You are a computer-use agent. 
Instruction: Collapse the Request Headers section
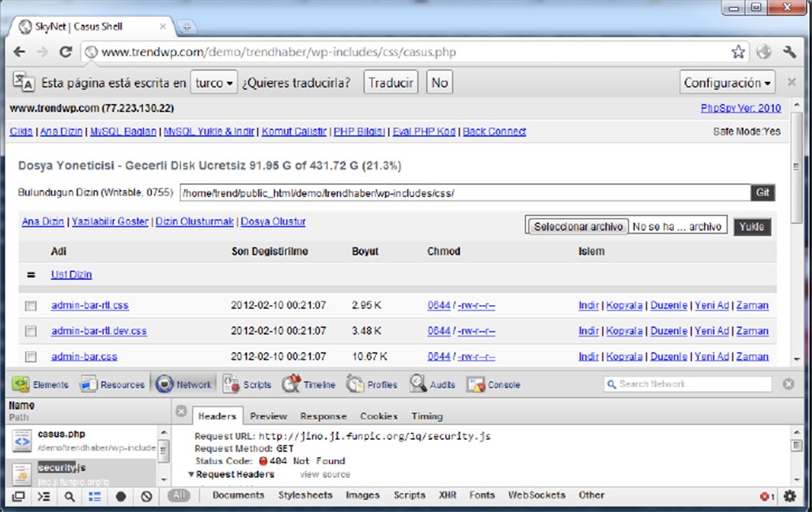[x=192, y=475]
